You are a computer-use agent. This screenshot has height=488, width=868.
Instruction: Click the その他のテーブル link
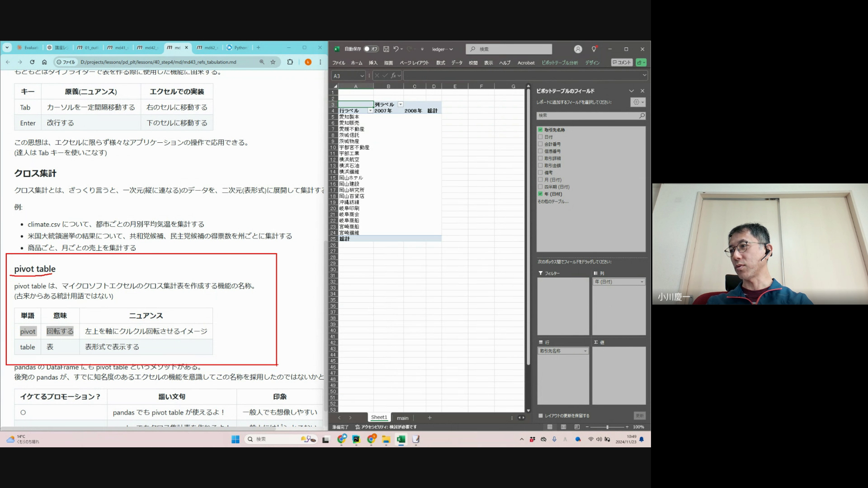coord(553,202)
